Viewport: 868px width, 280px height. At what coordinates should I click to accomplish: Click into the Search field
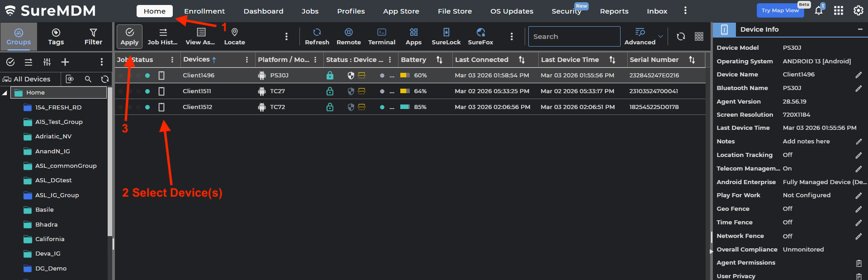point(574,37)
